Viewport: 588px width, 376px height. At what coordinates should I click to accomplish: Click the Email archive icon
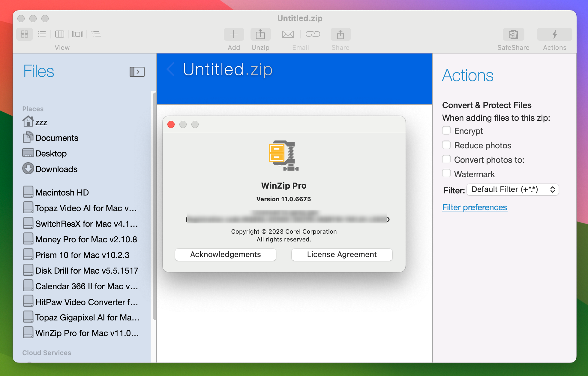(x=288, y=34)
